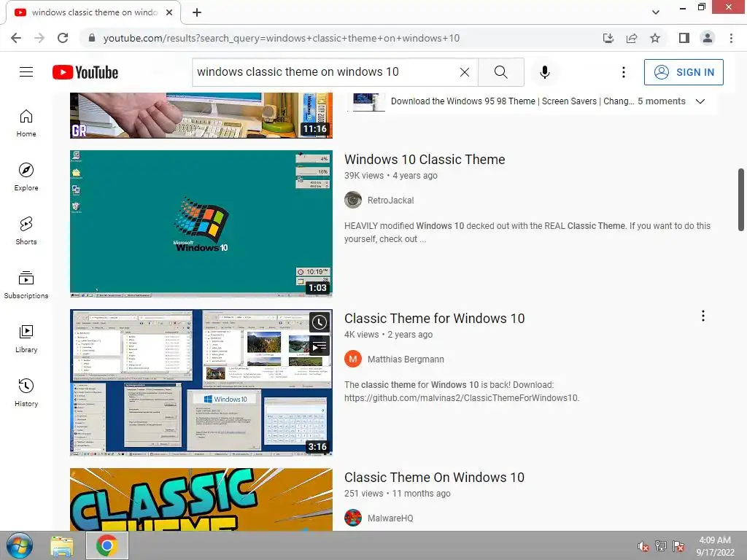This screenshot has width=747, height=560.
Task: Open the Chrome profile avatar
Action: pyautogui.click(x=708, y=38)
